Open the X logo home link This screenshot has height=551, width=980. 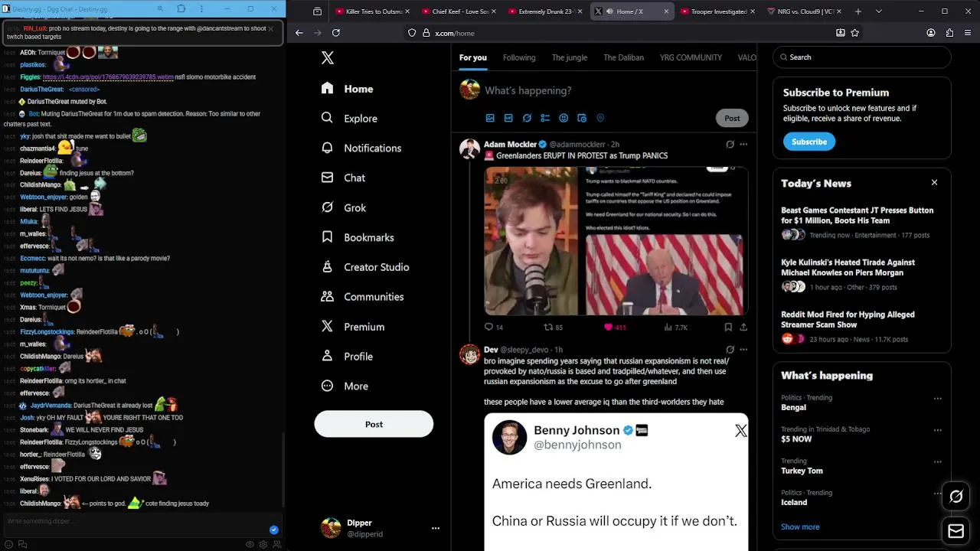point(327,57)
